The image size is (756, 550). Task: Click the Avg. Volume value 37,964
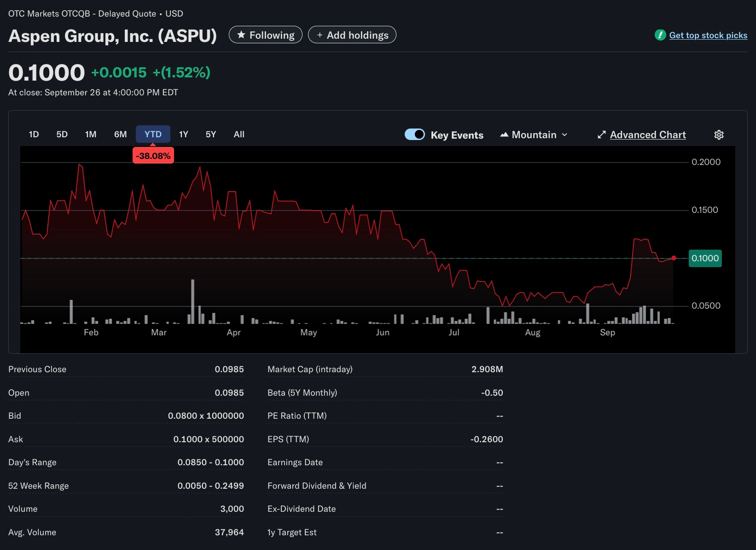(229, 532)
